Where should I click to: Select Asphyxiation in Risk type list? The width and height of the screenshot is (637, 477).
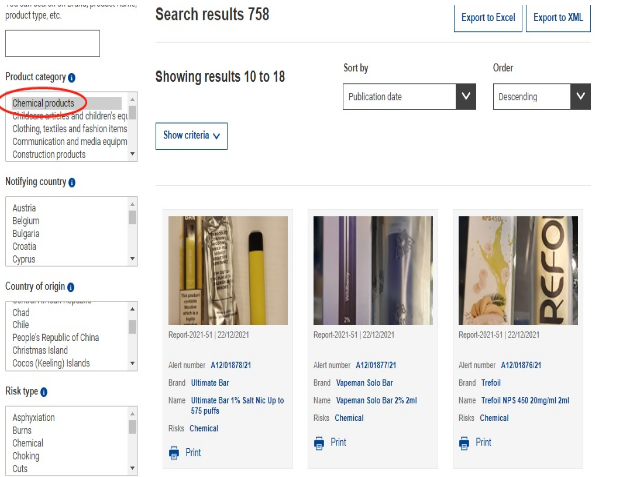pyautogui.click(x=34, y=417)
